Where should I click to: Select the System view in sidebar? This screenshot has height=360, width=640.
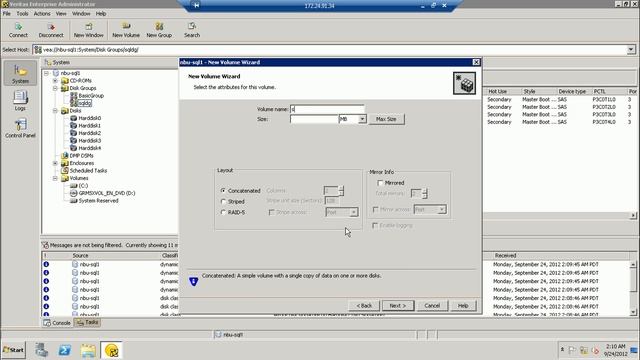pyautogui.click(x=20, y=73)
